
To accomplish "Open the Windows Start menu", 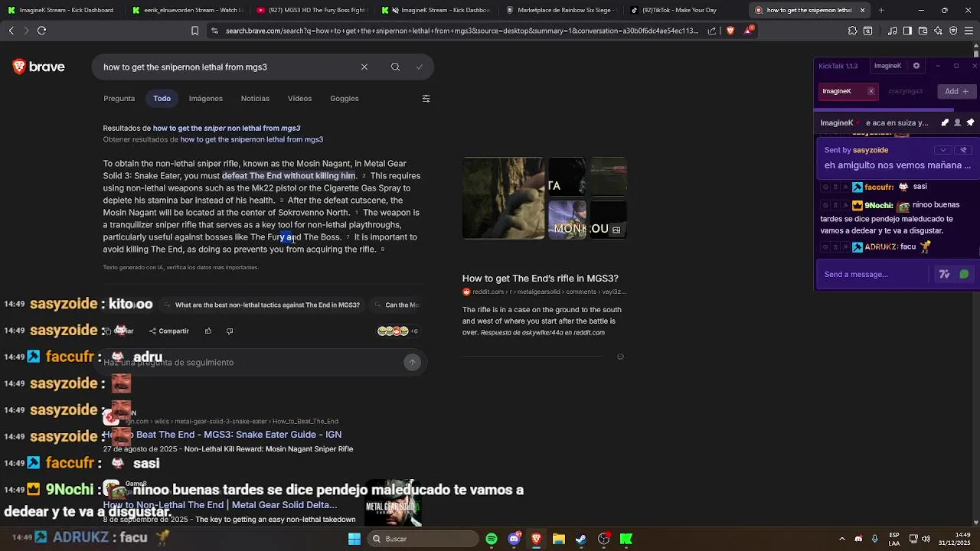I will tap(354, 539).
